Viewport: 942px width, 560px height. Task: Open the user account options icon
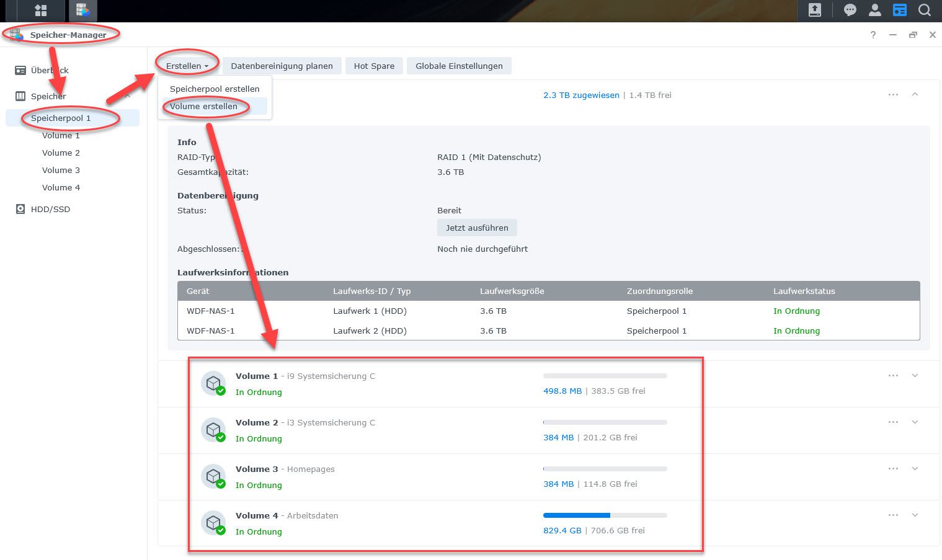click(875, 11)
